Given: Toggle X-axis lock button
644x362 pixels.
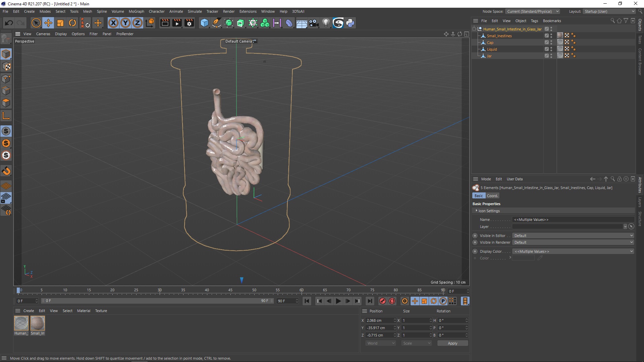Looking at the screenshot, I should (x=113, y=23).
